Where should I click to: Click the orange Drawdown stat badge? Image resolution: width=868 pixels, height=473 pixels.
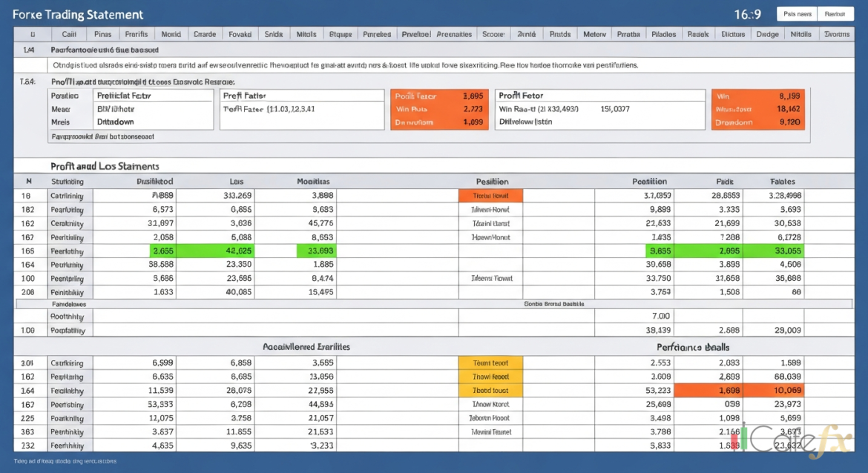(x=758, y=122)
